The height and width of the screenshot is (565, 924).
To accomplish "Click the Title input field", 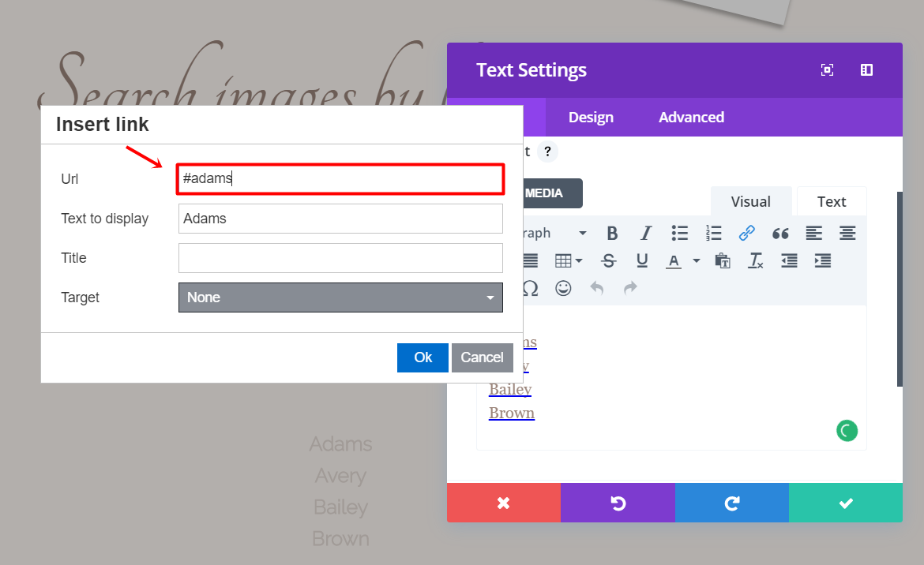I will pyautogui.click(x=340, y=258).
